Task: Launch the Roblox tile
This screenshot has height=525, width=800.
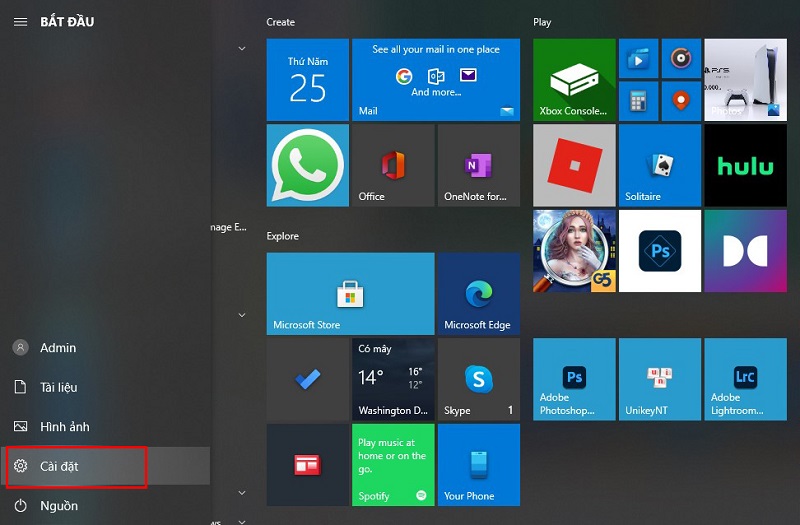Action: pos(574,166)
